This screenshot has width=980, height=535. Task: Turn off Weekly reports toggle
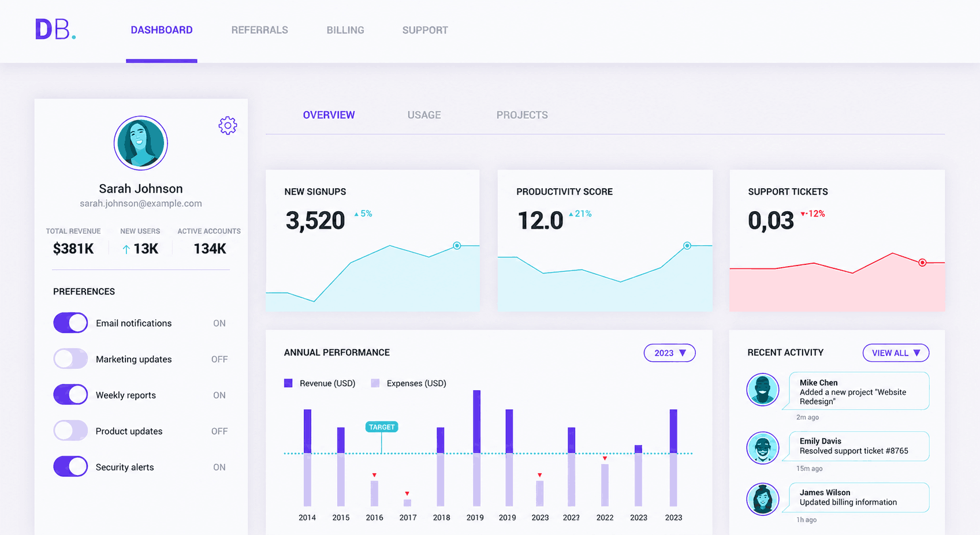pos(70,395)
